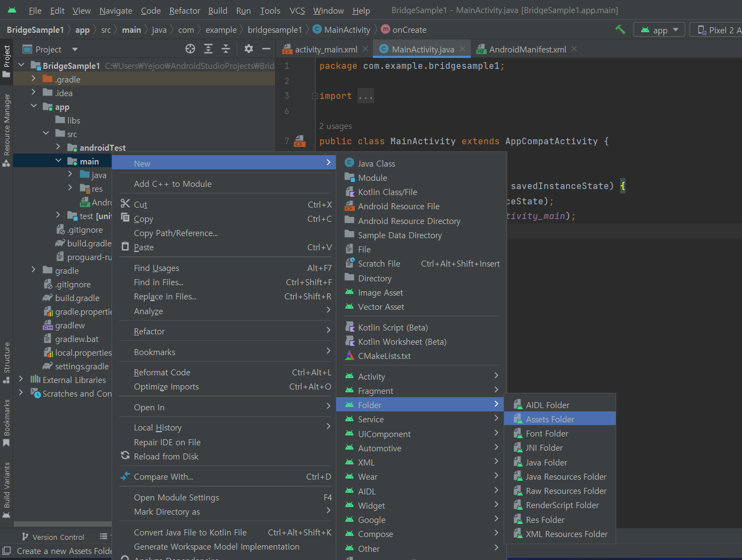Click the Expand All icon in Project panel

click(208, 49)
